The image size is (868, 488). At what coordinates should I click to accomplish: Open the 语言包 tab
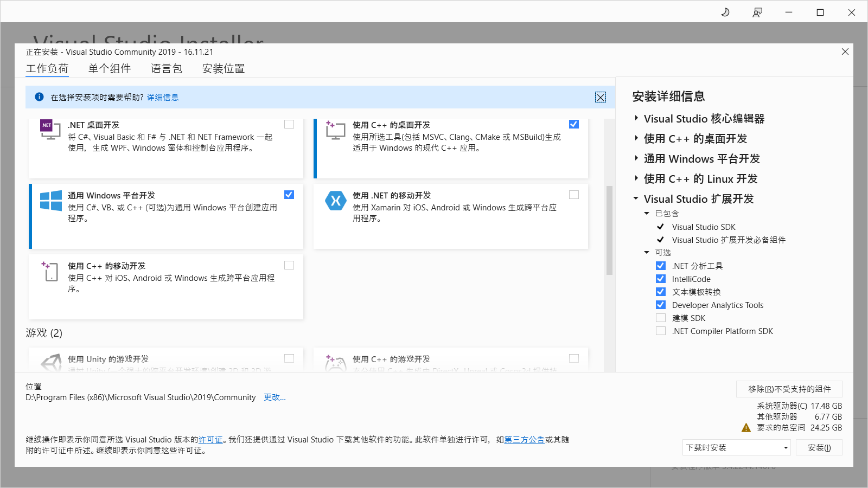(x=167, y=68)
